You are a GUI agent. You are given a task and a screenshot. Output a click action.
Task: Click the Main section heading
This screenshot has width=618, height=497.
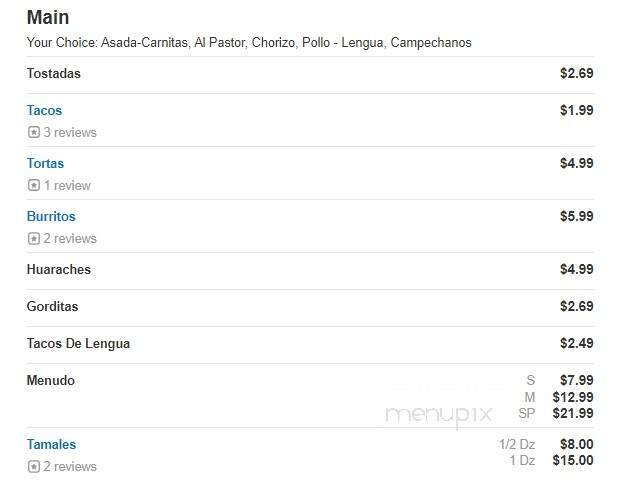48,18
